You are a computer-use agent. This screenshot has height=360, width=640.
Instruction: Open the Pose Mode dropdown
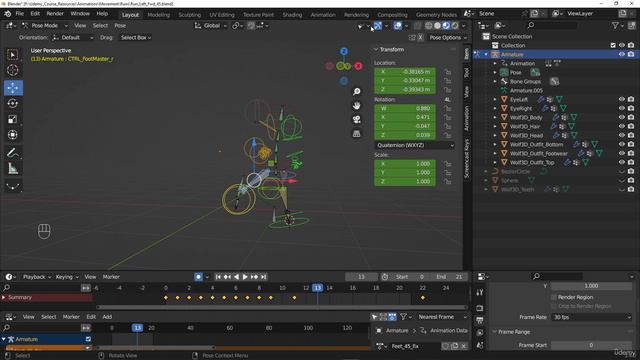tap(45, 26)
